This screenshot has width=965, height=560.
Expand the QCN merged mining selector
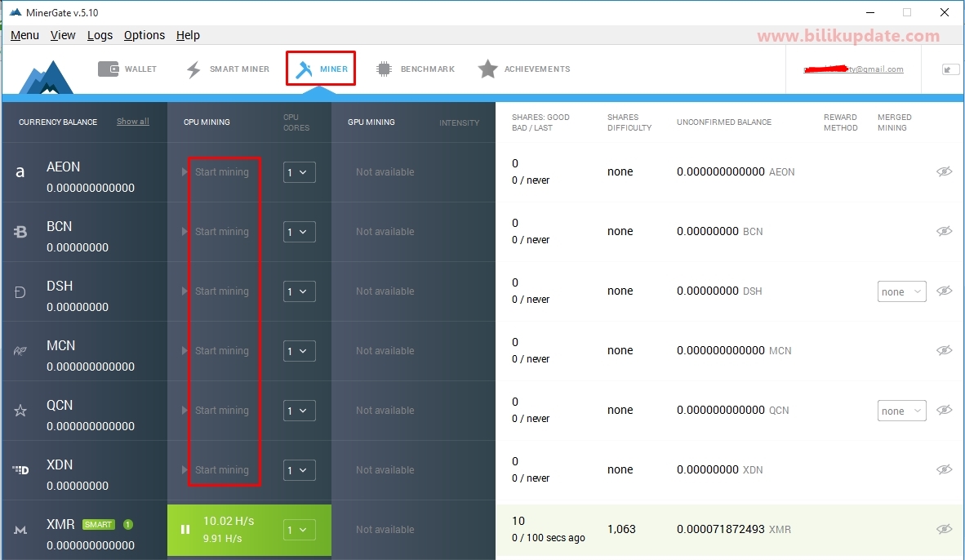[x=901, y=411]
